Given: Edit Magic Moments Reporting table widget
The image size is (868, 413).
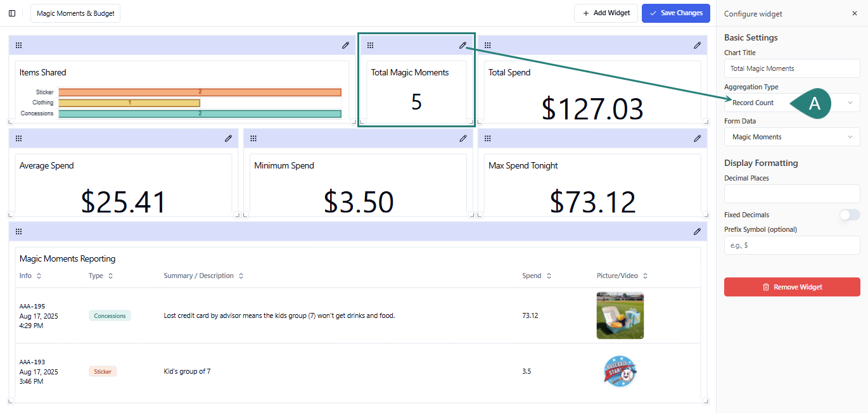Looking at the screenshot, I should 697,231.
